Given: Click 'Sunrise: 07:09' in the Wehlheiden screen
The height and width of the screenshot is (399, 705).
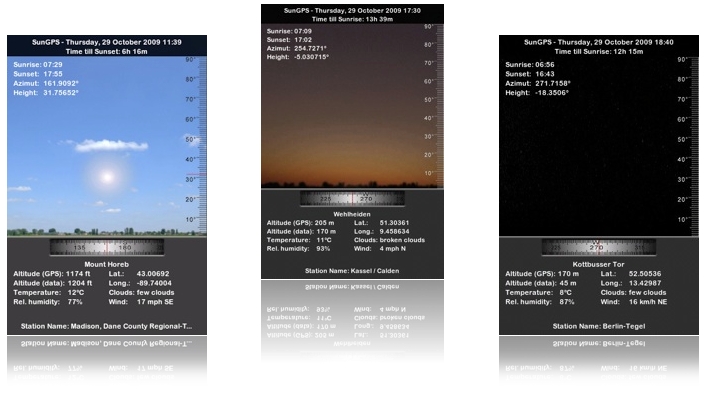Looking at the screenshot, I should (x=289, y=31).
